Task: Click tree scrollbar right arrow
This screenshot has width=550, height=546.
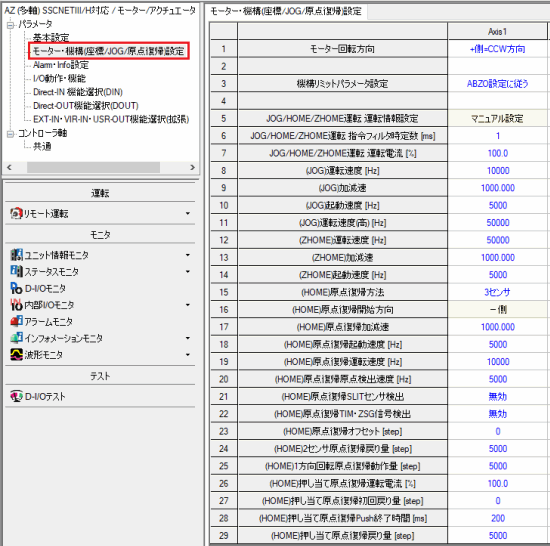Action: 192,167
